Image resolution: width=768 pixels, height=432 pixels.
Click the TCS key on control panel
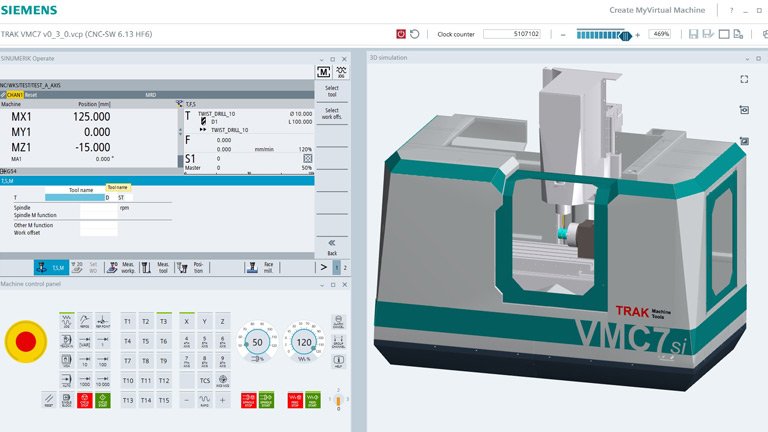click(205, 381)
